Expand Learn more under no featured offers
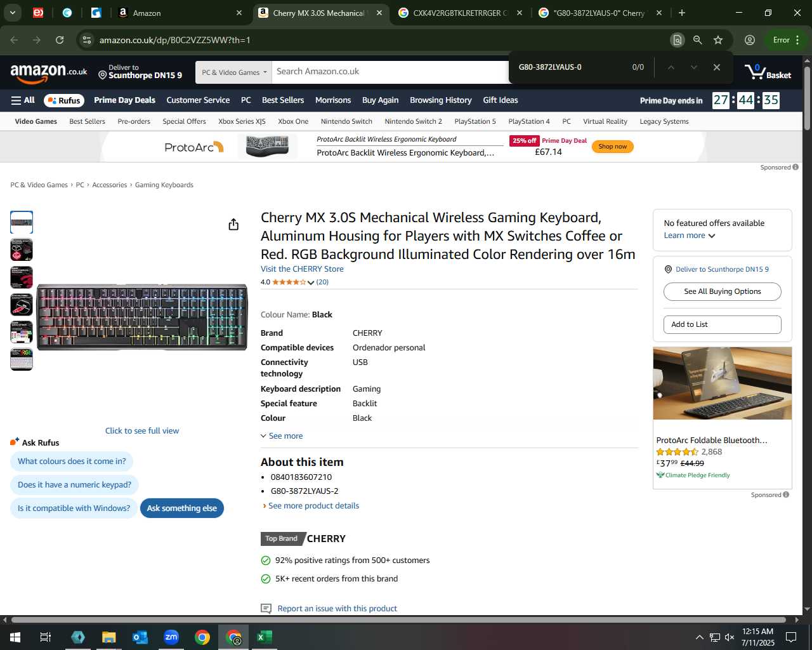Screen dimensions: 812x650 click(689, 235)
